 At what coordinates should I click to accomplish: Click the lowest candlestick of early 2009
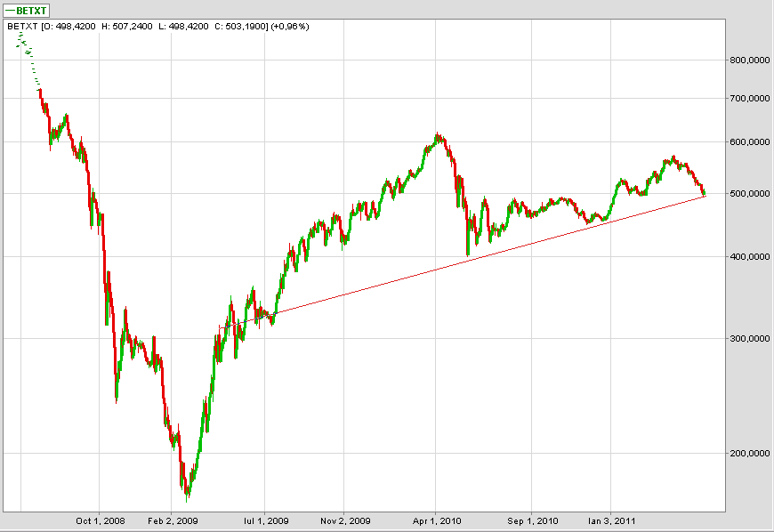pos(187,488)
